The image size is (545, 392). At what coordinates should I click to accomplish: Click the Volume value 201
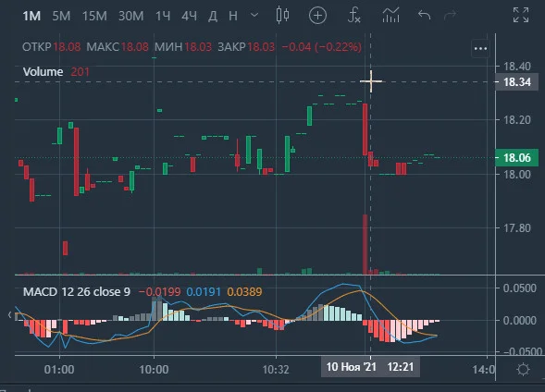pyautogui.click(x=80, y=72)
